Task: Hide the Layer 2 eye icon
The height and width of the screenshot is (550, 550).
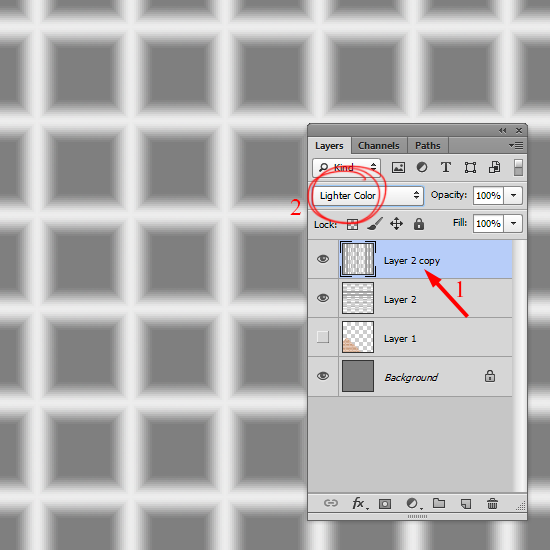Action: 323,298
